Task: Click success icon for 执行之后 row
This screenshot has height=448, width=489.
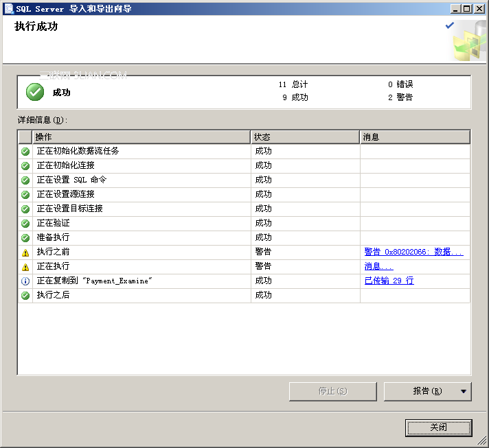Action: point(25,295)
